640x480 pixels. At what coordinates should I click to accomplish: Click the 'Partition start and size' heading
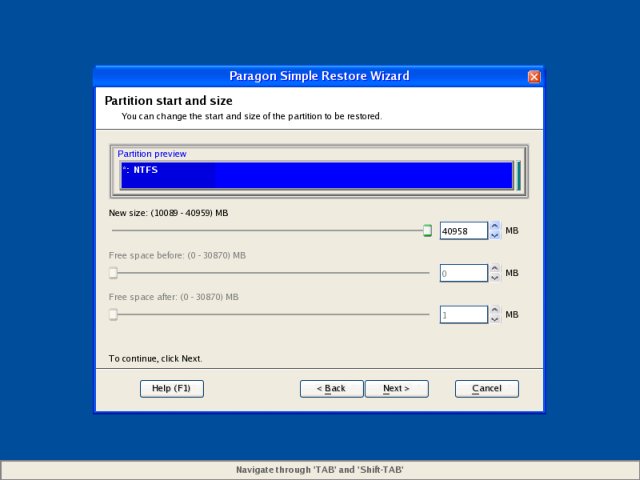pyautogui.click(x=169, y=101)
